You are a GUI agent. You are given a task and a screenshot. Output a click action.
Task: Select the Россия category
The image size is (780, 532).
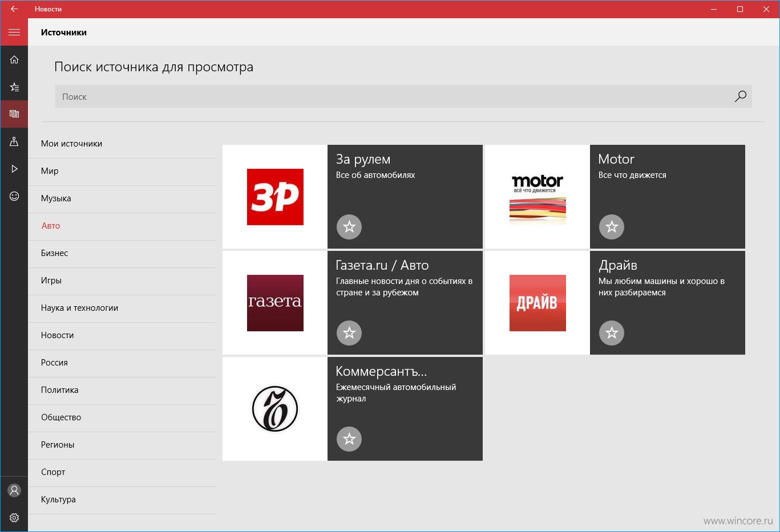pyautogui.click(x=122, y=363)
